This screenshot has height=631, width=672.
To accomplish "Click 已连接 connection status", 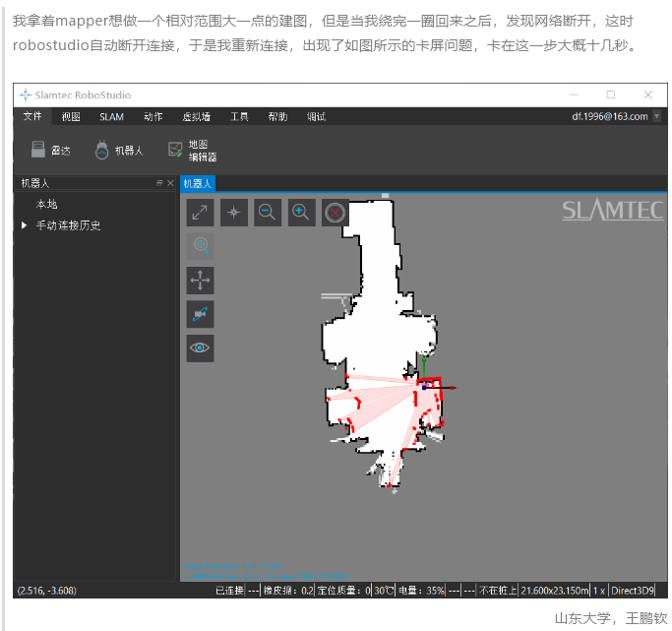I will tap(229, 591).
